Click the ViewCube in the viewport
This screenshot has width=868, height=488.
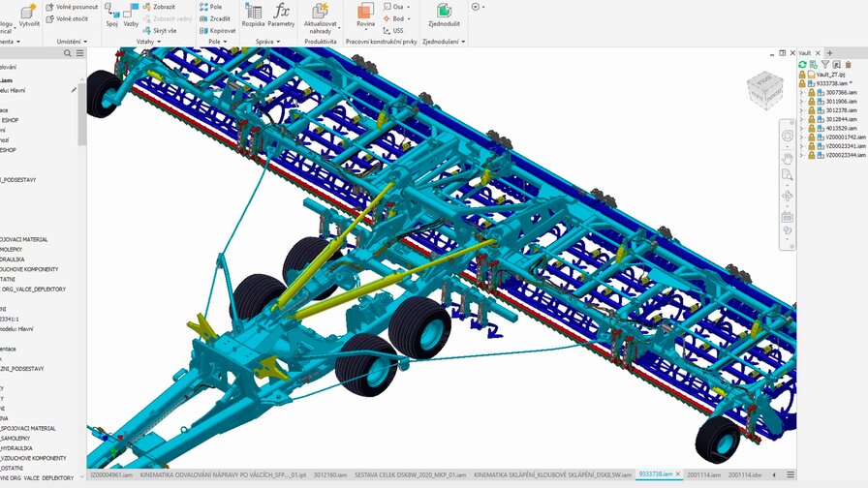click(761, 87)
